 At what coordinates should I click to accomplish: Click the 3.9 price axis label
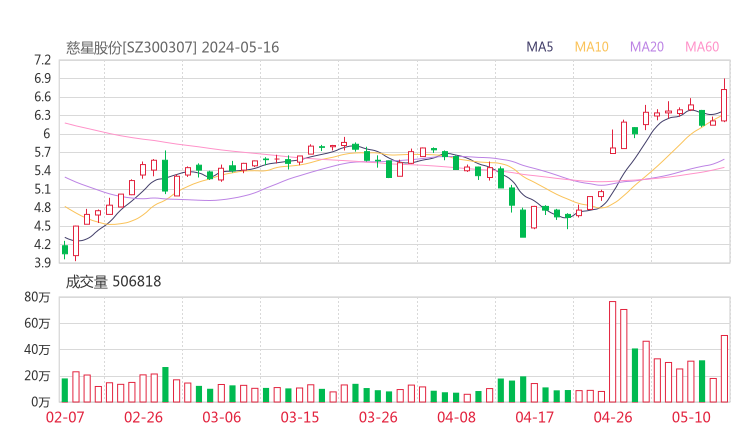click(x=42, y=263)
